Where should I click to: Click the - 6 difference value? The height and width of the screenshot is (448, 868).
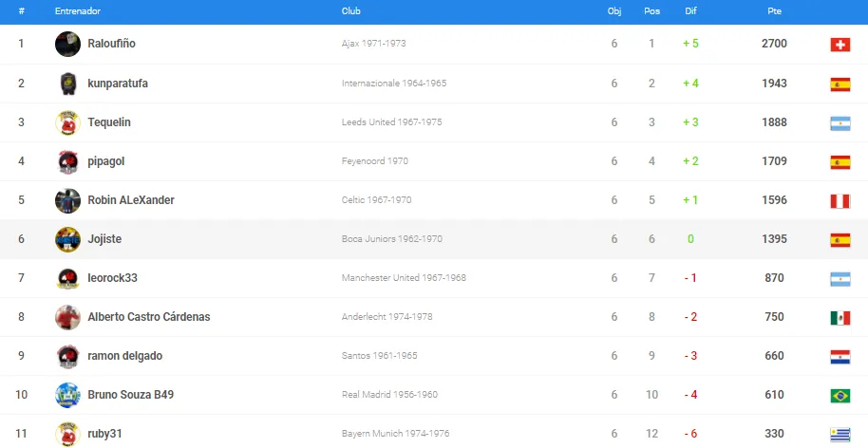[690, 434]
